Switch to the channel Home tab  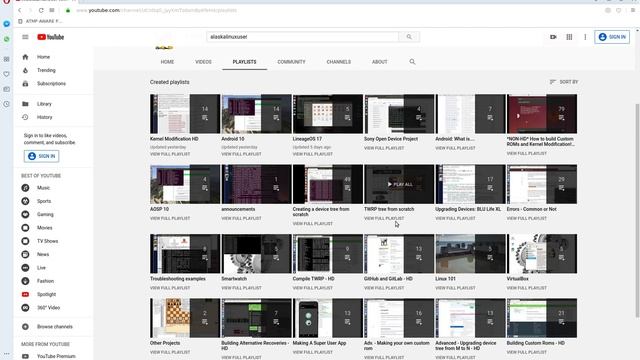tap(167, 62)
